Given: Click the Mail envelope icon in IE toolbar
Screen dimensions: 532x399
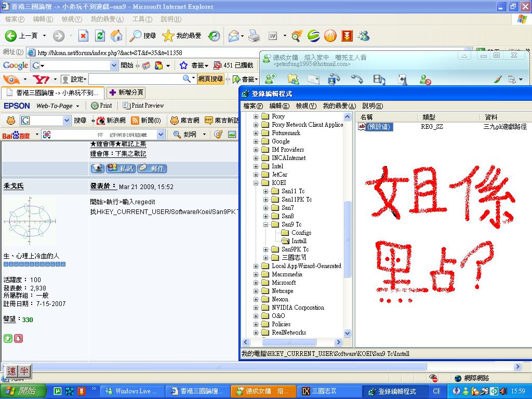Looking at the screenshot, I should [x=234, y=36].
